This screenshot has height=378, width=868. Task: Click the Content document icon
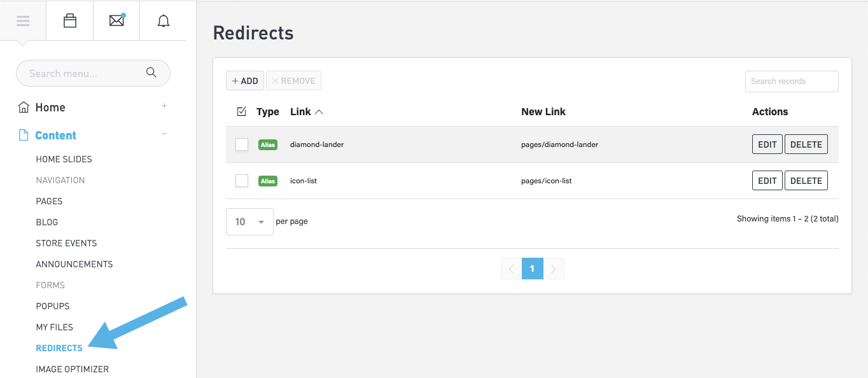point(24,136)
